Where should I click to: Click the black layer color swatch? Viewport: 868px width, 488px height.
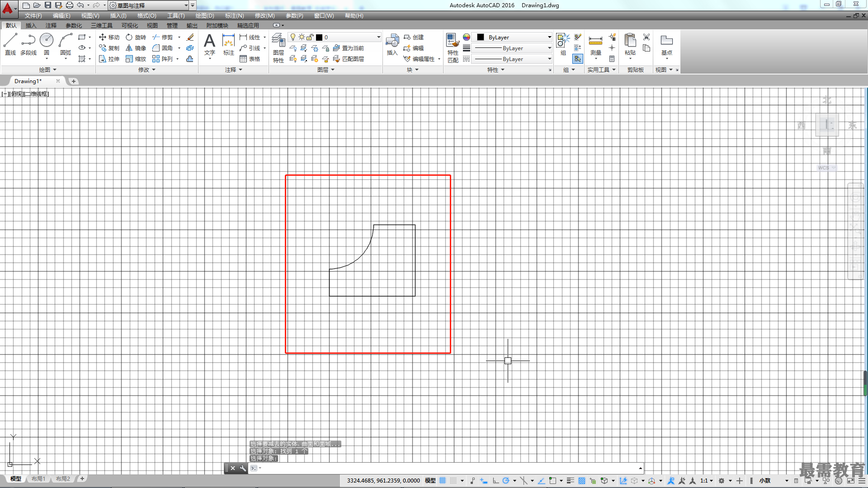(x=319, y=38)
